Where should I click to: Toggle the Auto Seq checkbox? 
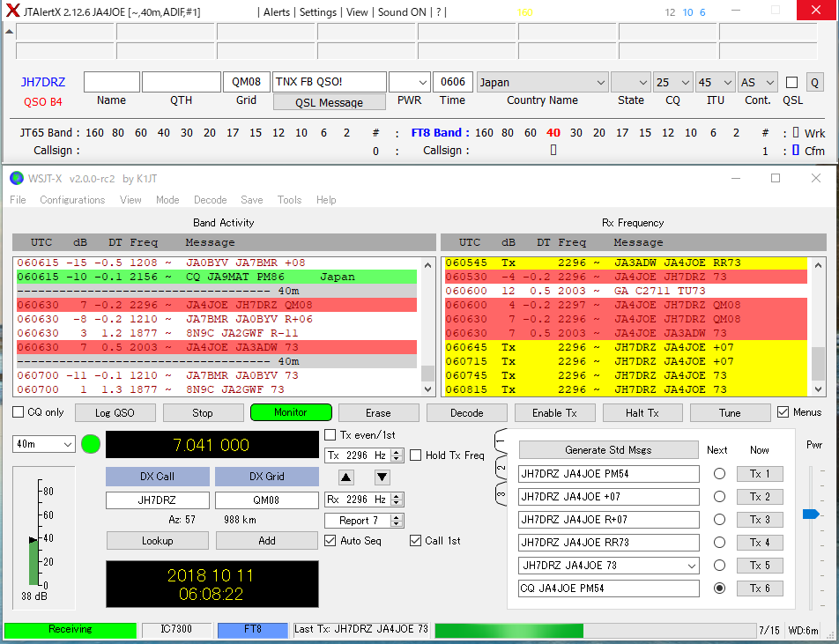[x=330, y=541]
